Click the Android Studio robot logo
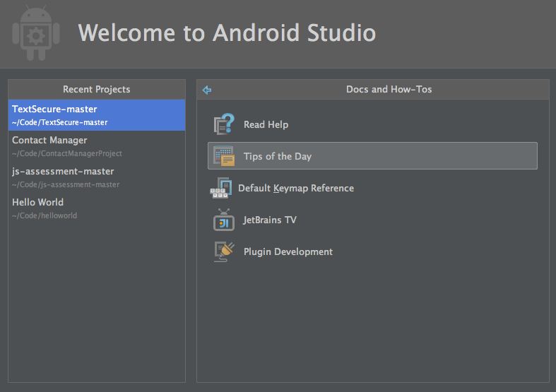 click(x=35, y=32)
